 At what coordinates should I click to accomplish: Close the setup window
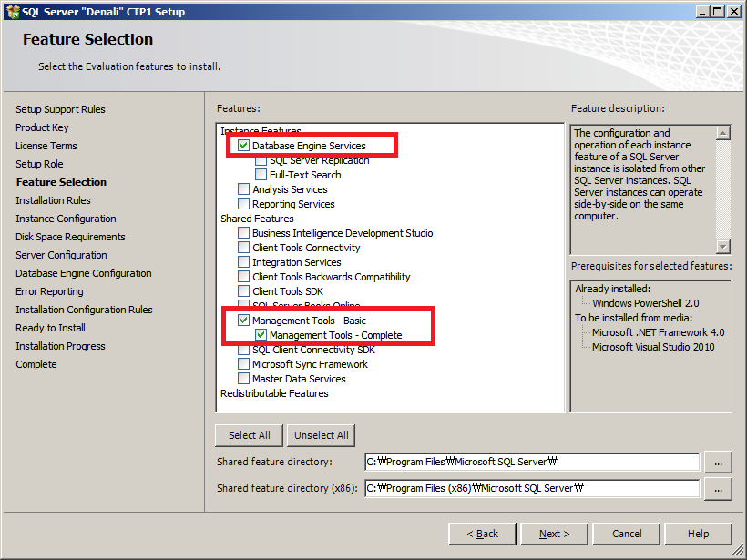[734, 12]
